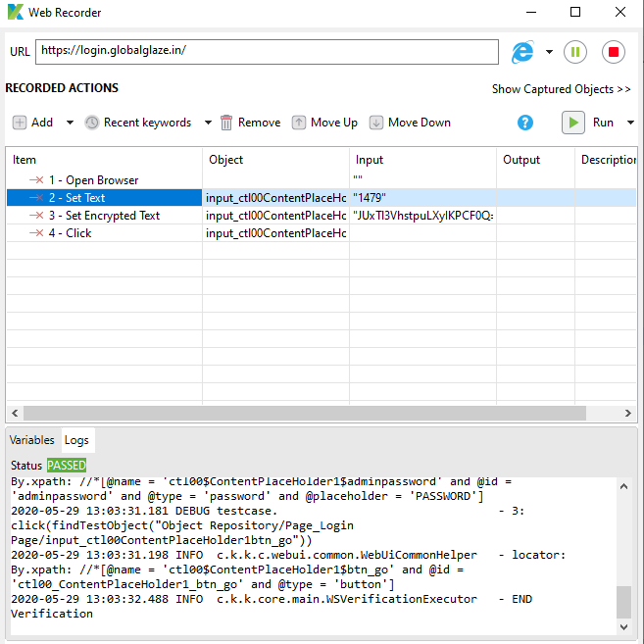Open help with the blue question mark icon
The width and height of the screenshot is (644, 644).
point(525,123)
